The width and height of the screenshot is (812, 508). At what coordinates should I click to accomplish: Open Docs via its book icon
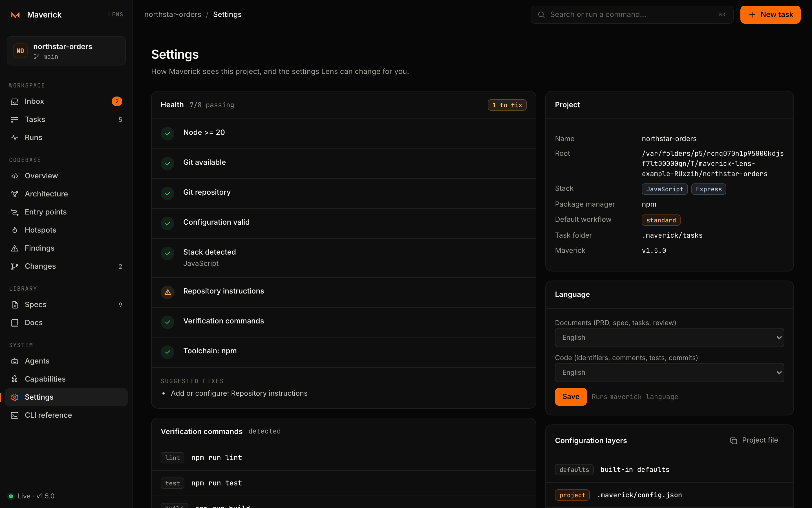[15, 323]
